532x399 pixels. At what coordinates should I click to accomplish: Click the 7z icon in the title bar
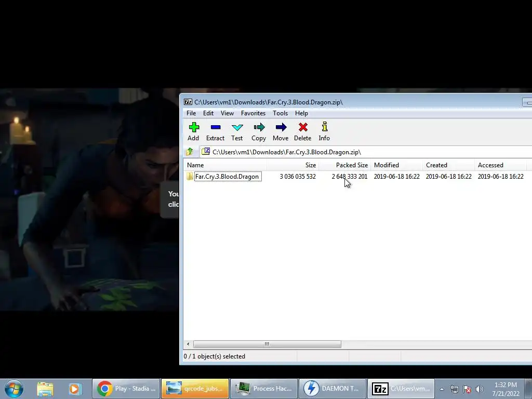[x=188, y=102]
